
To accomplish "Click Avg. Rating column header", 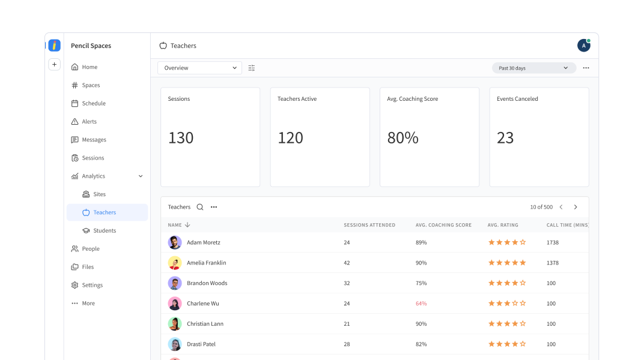I will [503, 225].
